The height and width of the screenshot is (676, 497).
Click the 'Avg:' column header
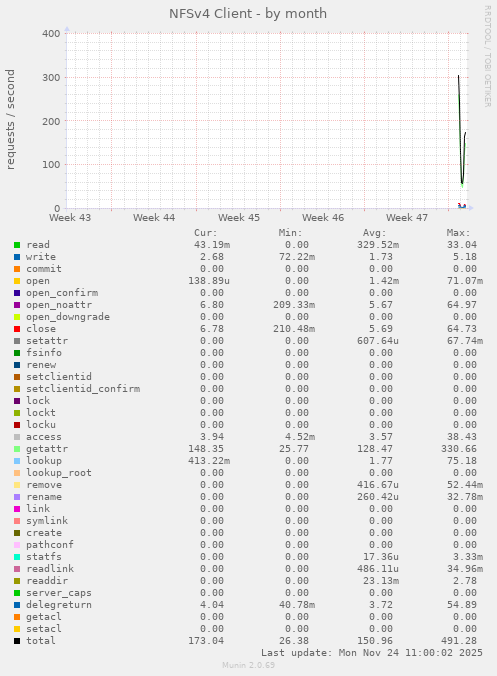[375, 233]
